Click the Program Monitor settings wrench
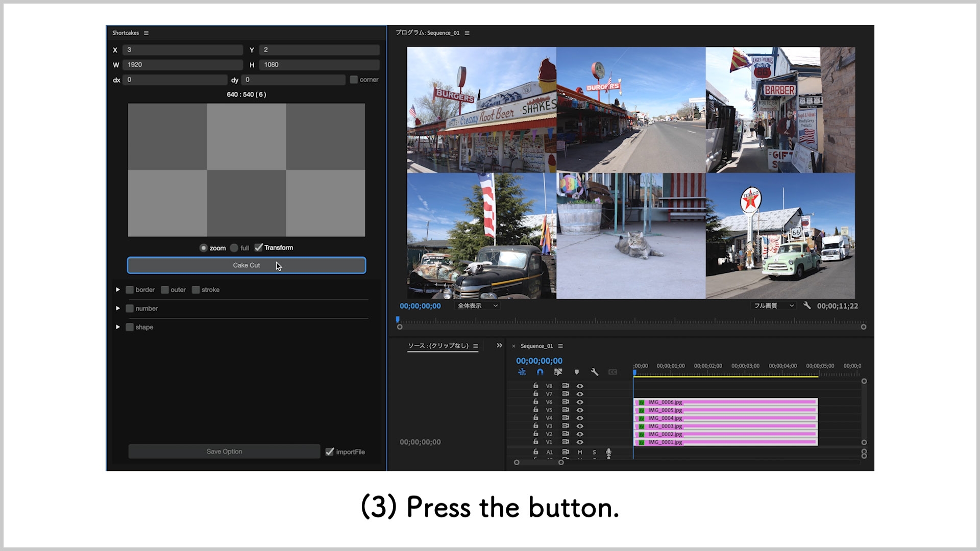Image resolution: width=980 pixels, height=551 pixels. 807,306
